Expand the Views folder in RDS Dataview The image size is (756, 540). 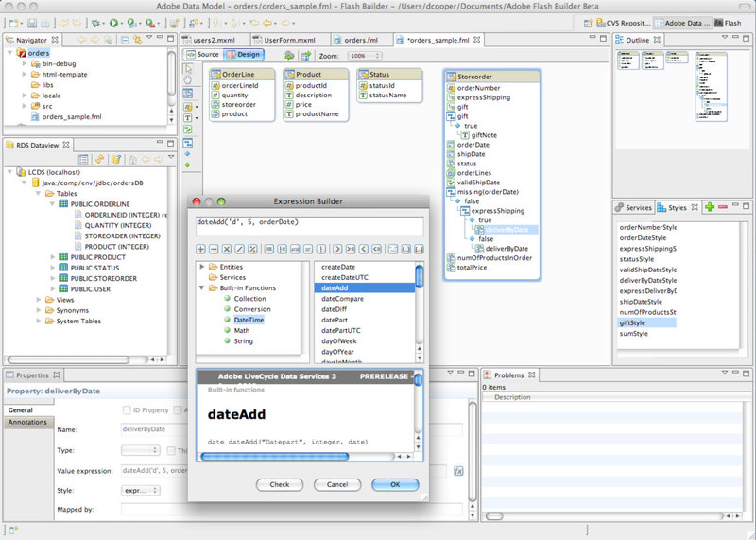39,300
